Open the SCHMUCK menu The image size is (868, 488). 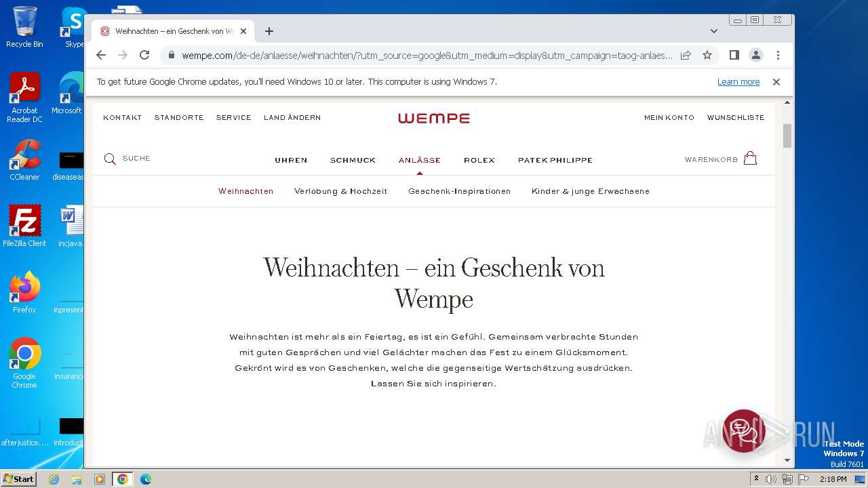pyautogui.click(x=353, y=161)
